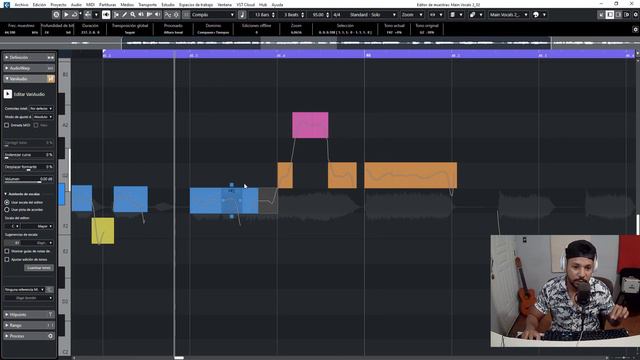Viewport: 640px width, 360px height.
Task: Open the toolbar setup gear icon
Action: [x=636, y=15]
